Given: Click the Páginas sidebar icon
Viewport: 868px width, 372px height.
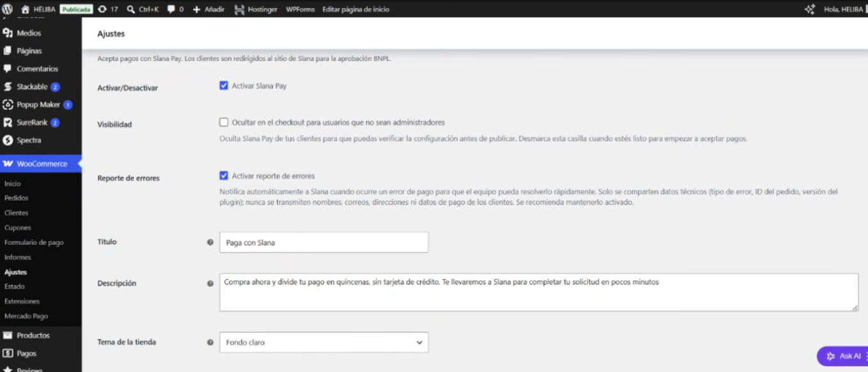Looking at the screenshot, I should click(x=8, y=50).
